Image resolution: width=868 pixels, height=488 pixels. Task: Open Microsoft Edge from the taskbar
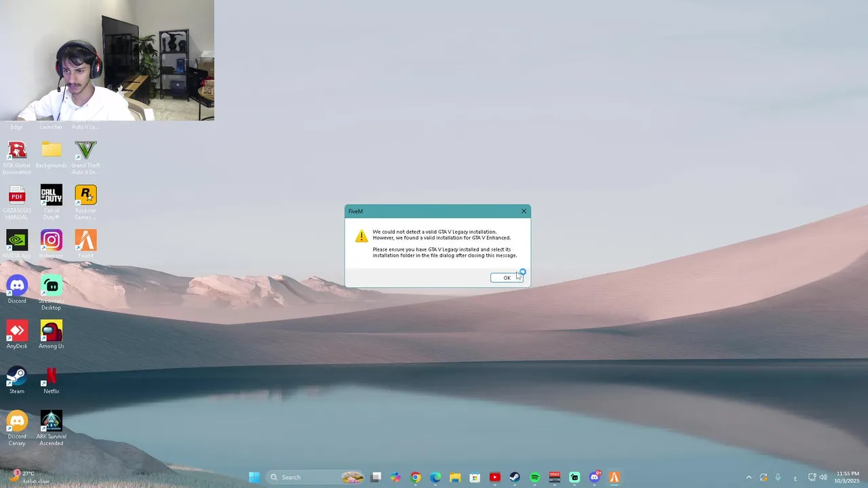point(435,477)
